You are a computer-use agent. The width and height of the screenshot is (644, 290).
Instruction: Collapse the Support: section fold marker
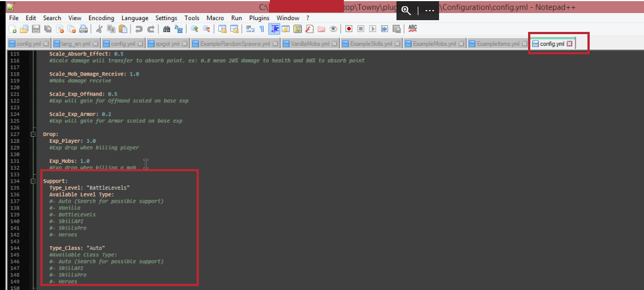[x=34, y=181]
